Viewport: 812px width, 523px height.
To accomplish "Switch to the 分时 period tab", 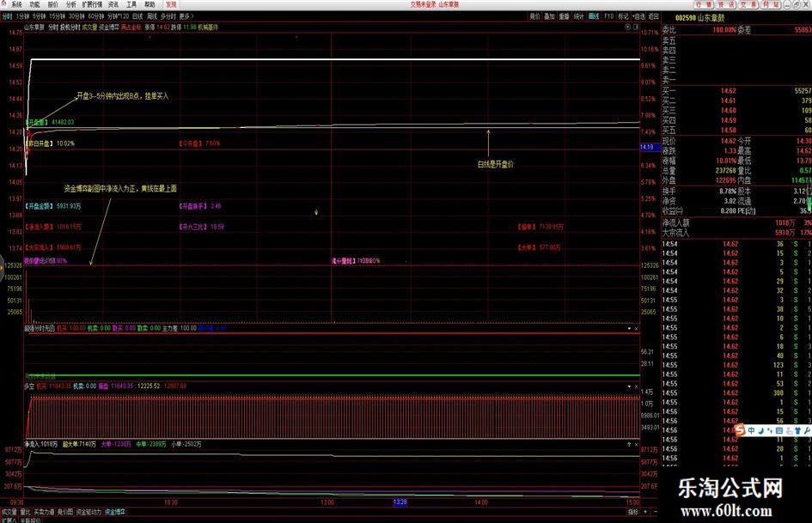I will 7,16.
